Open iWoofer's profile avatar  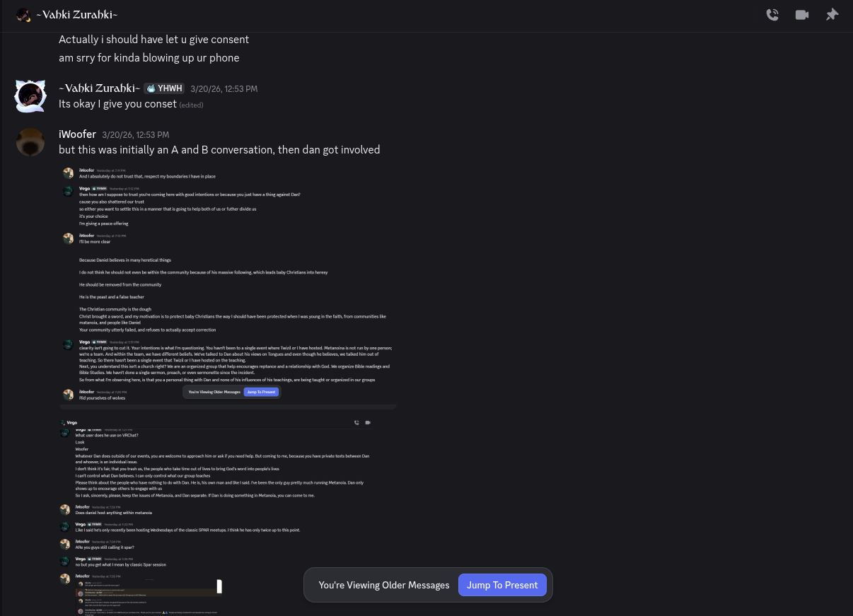pos(30,142)
